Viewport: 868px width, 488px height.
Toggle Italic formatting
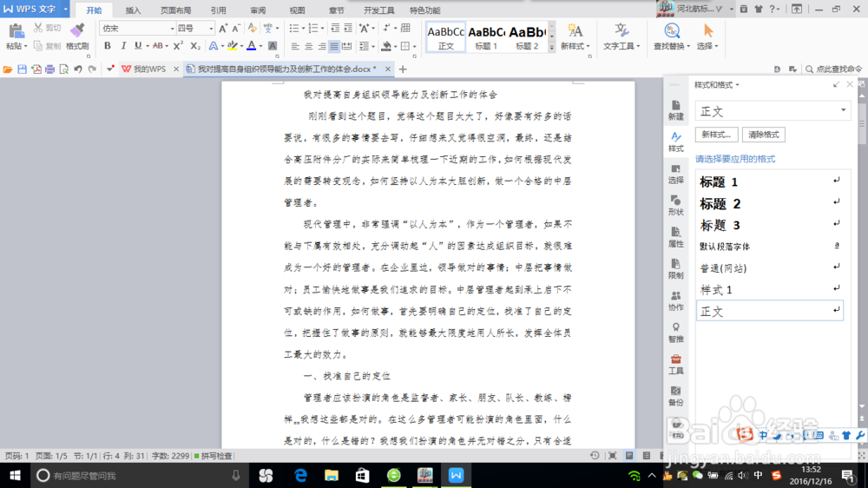pos(123,46)
